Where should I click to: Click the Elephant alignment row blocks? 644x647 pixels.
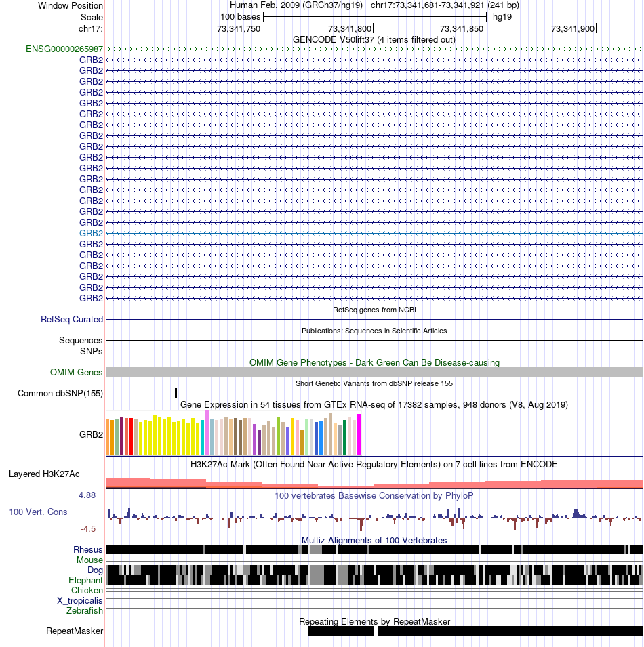374,580
